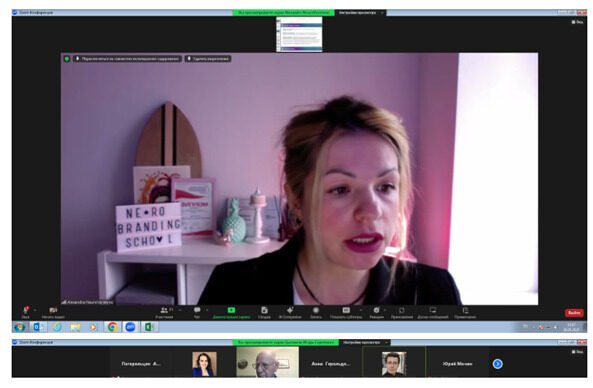
Task: Toggle the View mode in top-right corner
Action: click(577, 22)
